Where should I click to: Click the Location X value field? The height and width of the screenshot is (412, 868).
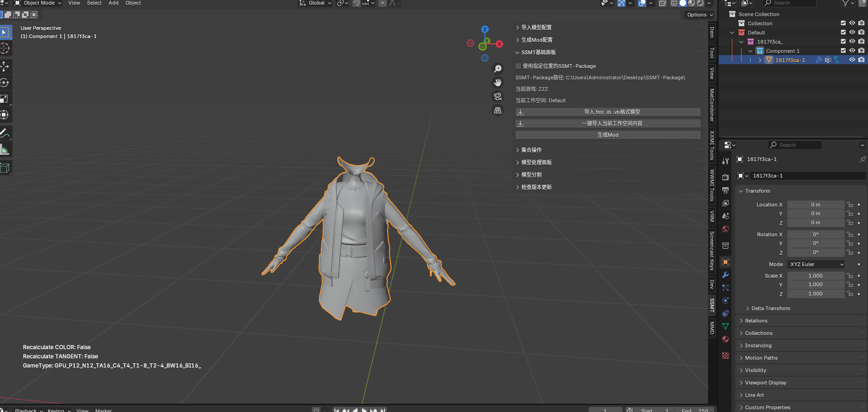coord(816,205)
